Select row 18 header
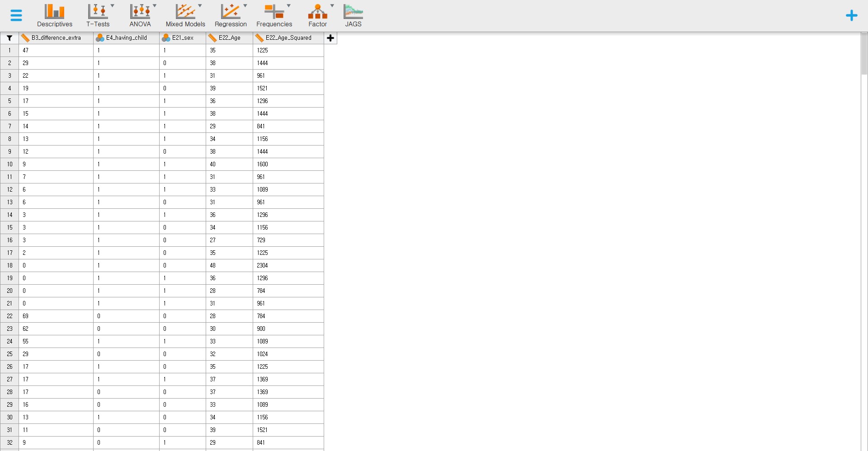This screenshot has height=451, width=868. [9, 266]
